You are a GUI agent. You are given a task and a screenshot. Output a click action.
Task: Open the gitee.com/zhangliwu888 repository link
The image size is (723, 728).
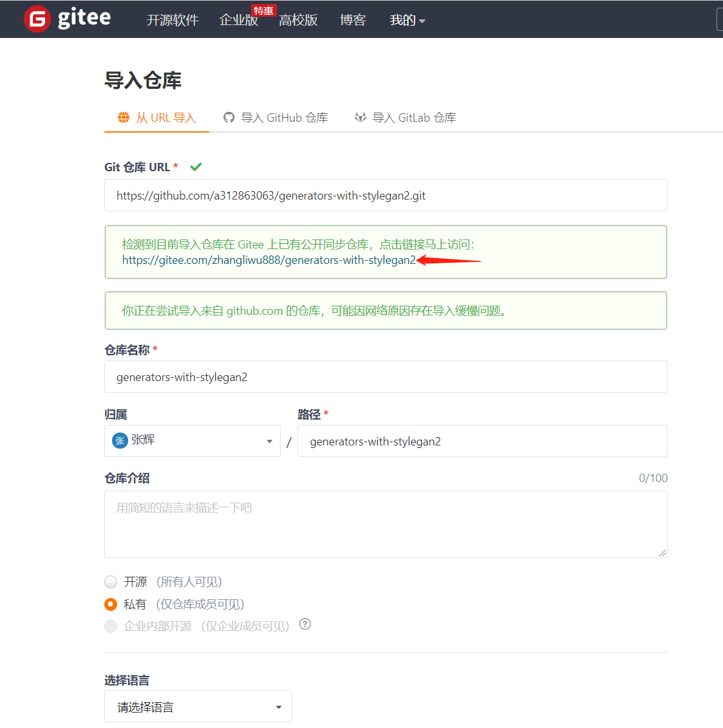tap(269, 260)
